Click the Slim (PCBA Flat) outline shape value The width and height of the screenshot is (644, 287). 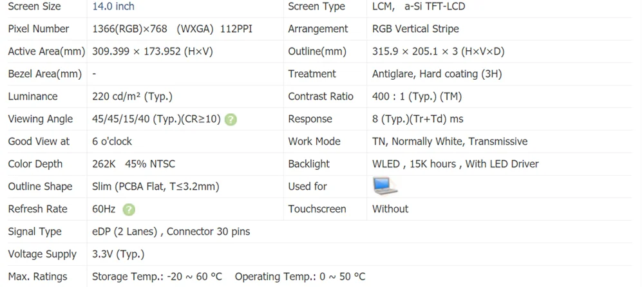pos(156,187)
